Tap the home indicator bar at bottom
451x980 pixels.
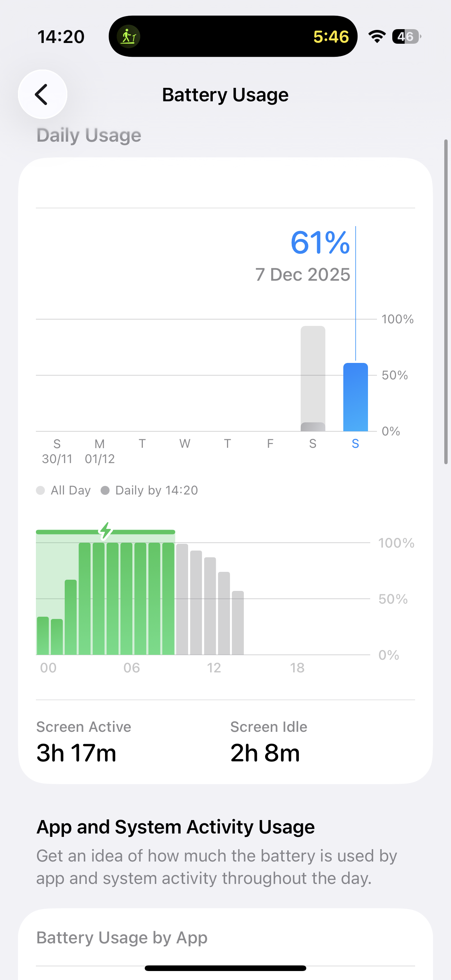click(x=225, y=968)
